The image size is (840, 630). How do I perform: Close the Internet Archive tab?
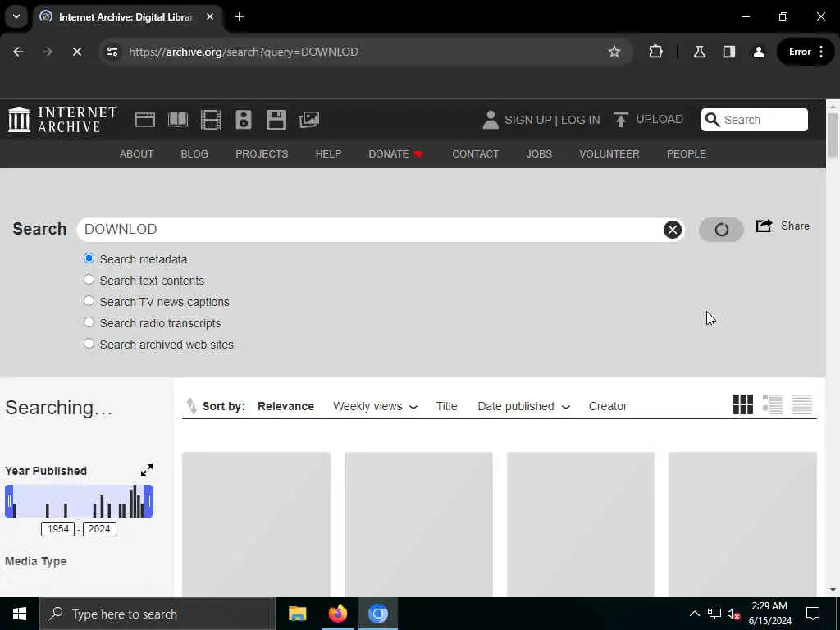[x=210, y=16]
